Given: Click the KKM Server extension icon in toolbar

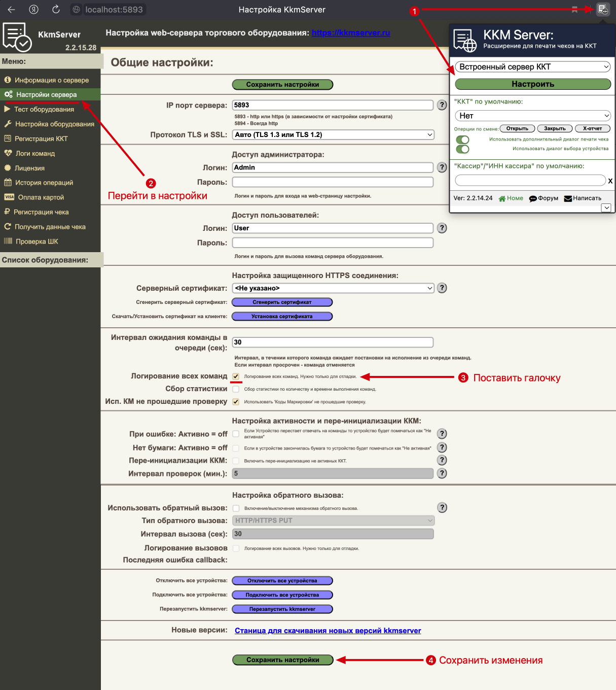Looking at the screenshot, I should coord(602,9).
